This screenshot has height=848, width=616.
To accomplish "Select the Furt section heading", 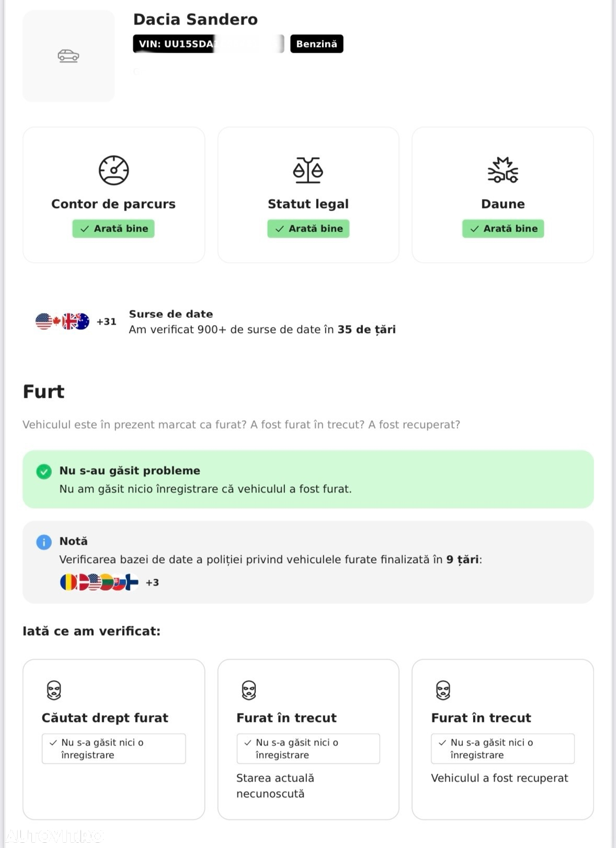I will coord(43,392).
